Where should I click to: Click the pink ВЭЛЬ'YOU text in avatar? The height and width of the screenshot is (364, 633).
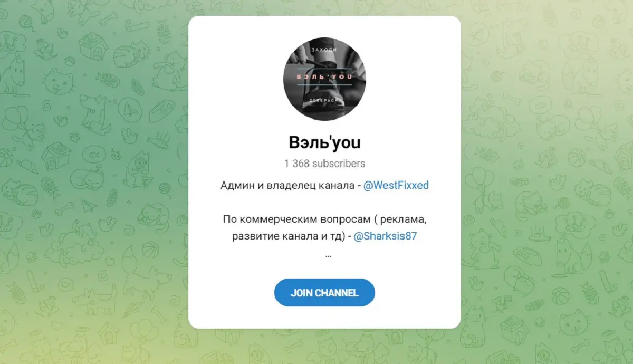pos(324,76)
